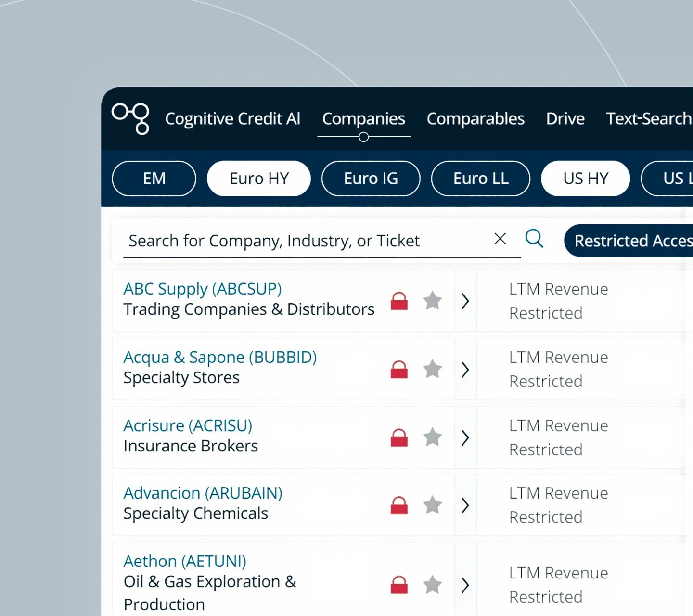The width and height of the screenshot is (693, 616).
Task: Expand the ABC Supply row chevron
Action: pyautogui.click(x=465, y=301)
